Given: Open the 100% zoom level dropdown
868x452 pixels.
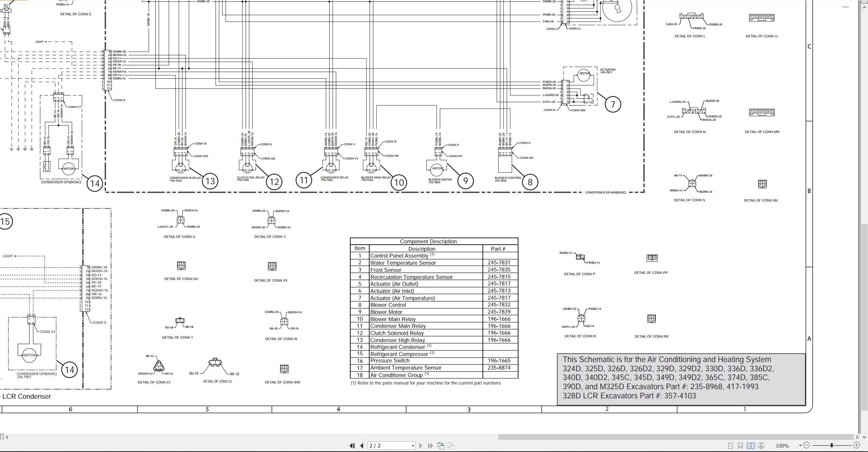Looking at the screenshot, I should tap(800, 445).
